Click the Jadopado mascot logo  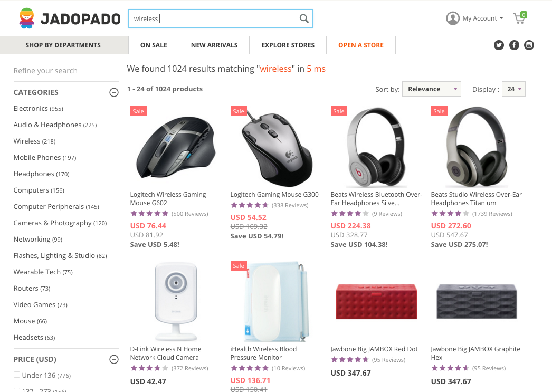pos(27,18)
